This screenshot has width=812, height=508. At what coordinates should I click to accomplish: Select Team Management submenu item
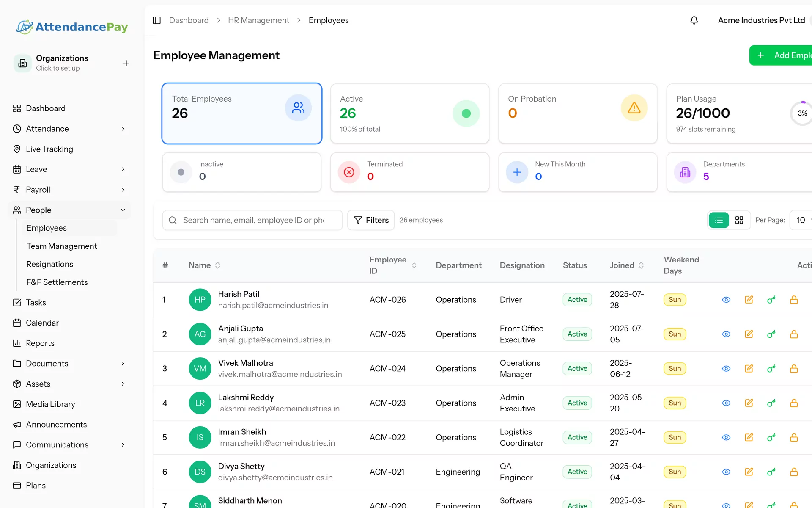pyautogui.click(x=62, y=246)
